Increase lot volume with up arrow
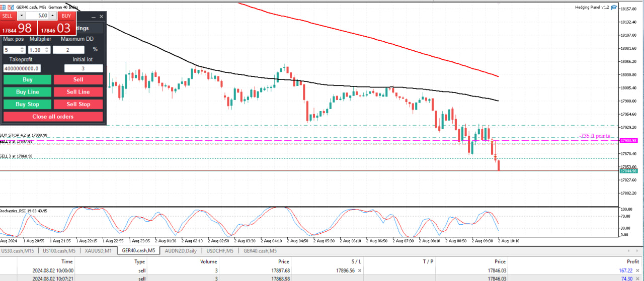This screenshot has height=281, width=644. [x=53, y=16]
